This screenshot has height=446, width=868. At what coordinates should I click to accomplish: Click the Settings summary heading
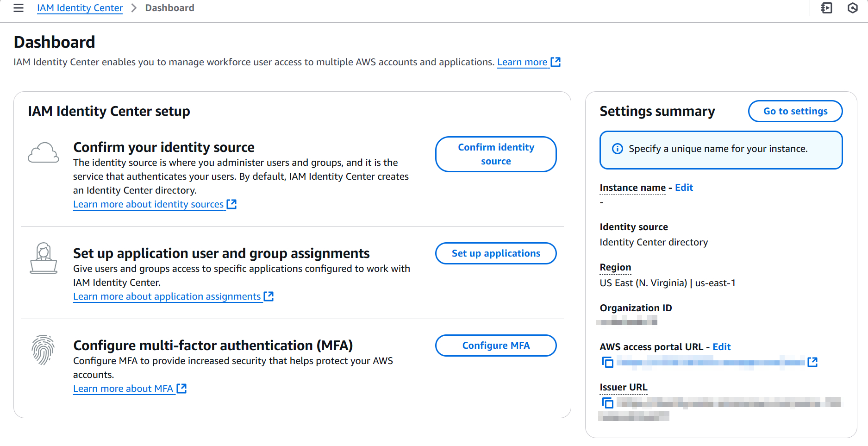[657, 111]
